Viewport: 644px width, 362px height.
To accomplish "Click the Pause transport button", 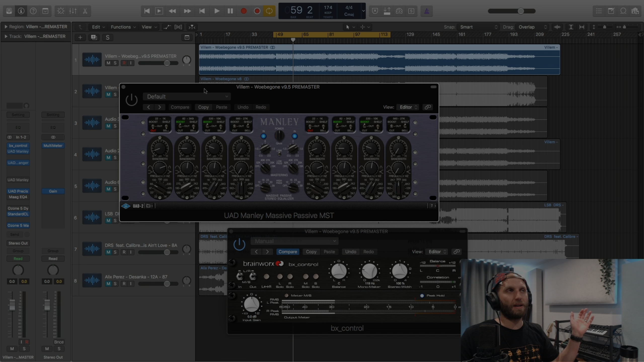I will coord(230,11).
